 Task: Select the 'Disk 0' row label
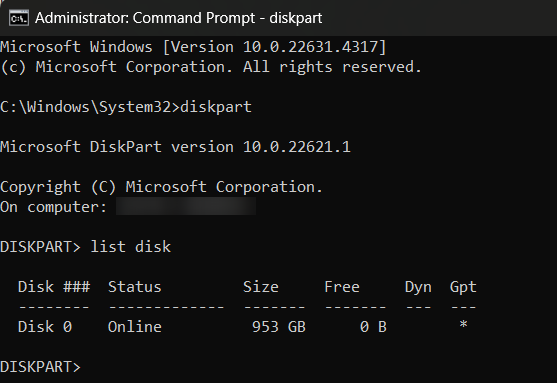point(45,327)
